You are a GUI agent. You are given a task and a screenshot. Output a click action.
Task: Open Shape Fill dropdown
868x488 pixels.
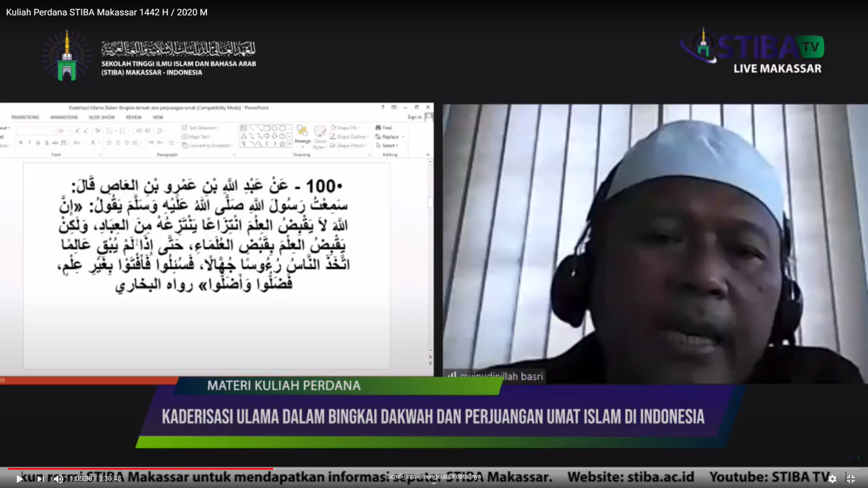point(347,128)
